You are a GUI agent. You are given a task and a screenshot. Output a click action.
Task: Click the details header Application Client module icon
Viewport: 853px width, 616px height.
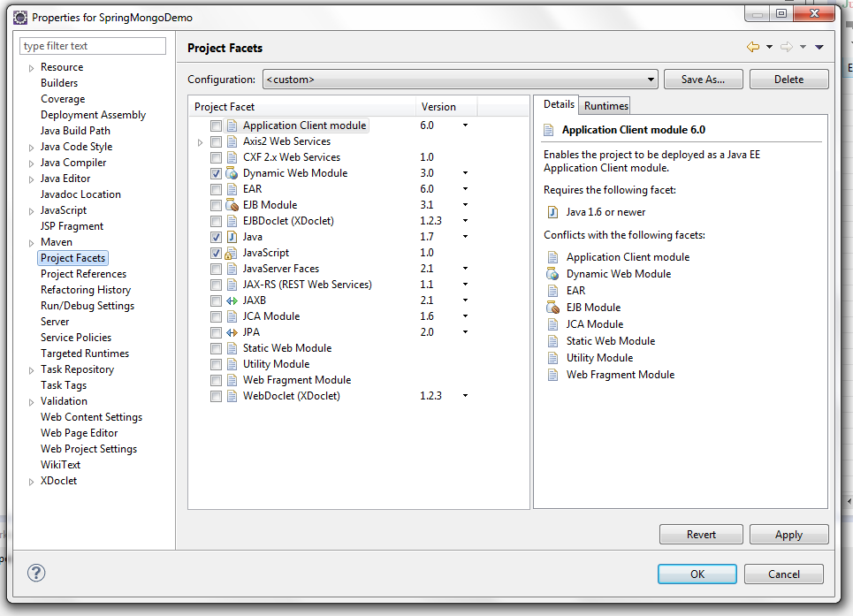click(x=549, y=130)
